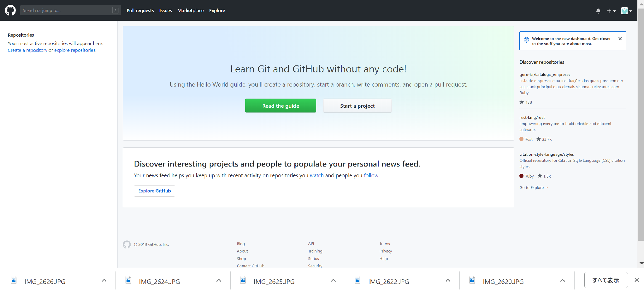
Task: Open citation-style-language/styles repository
Action: click(547, 155)
